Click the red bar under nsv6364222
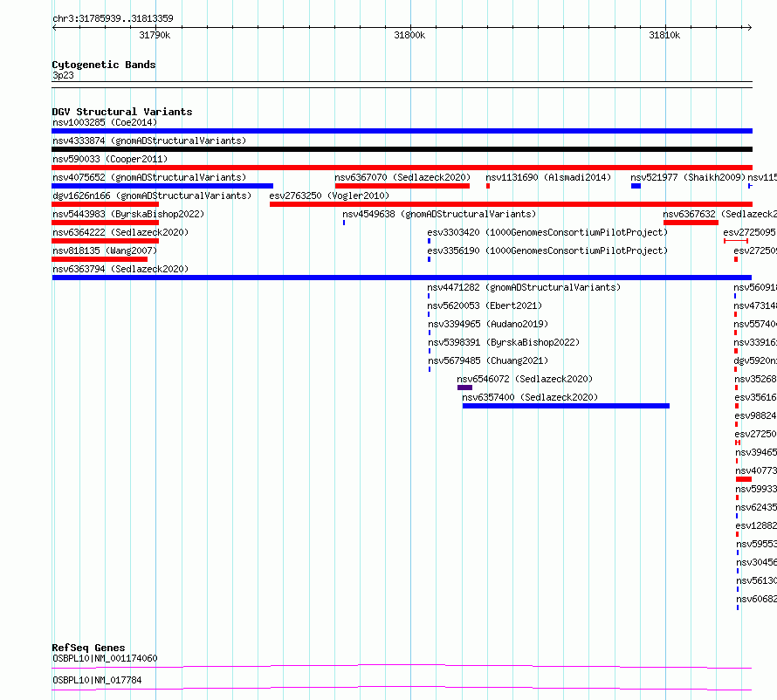 105,241
